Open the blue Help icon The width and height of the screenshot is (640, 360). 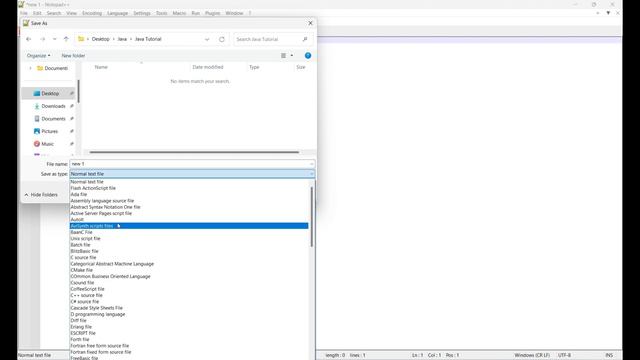click(308, 56)
